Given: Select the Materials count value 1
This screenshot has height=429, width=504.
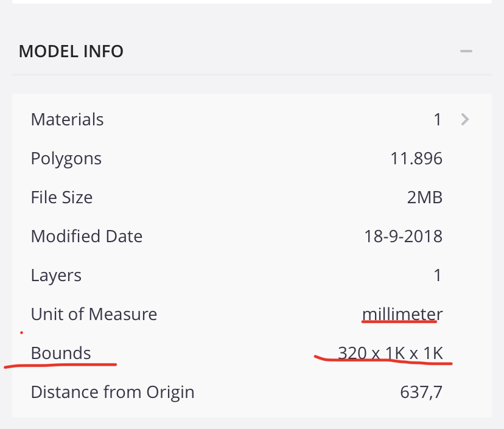Looking at the screenshot, I should pyautogui.click(x=438, y=119).
